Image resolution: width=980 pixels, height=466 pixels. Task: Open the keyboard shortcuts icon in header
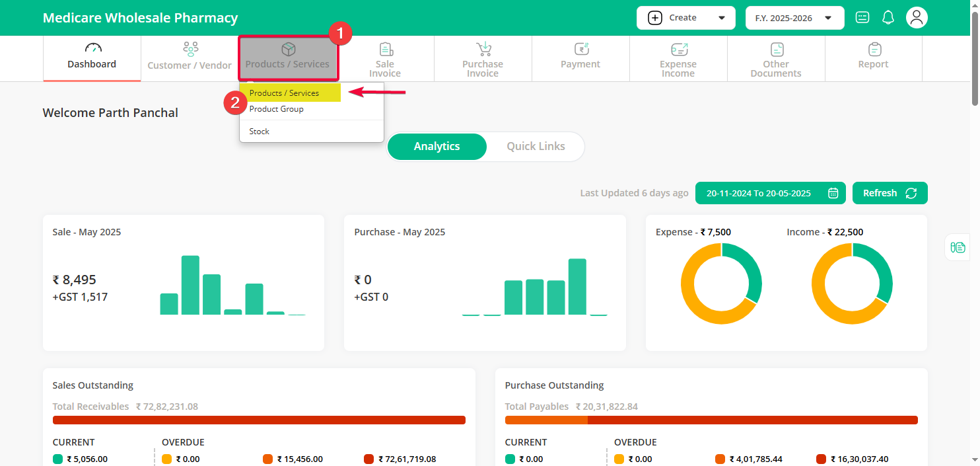pyautogui.click(x=862, y=18)
